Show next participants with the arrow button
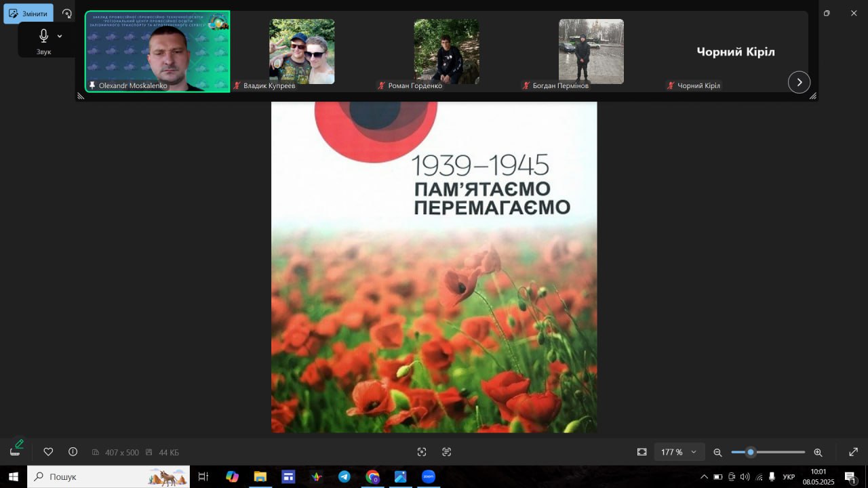This screenshot has width=868, height=488. pos(799,82)
